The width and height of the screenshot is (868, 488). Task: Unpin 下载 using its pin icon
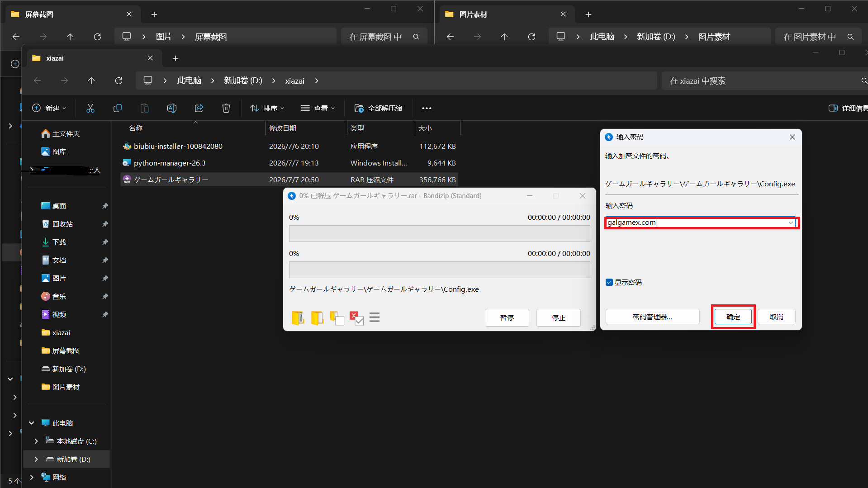click(x=105, y=242)
